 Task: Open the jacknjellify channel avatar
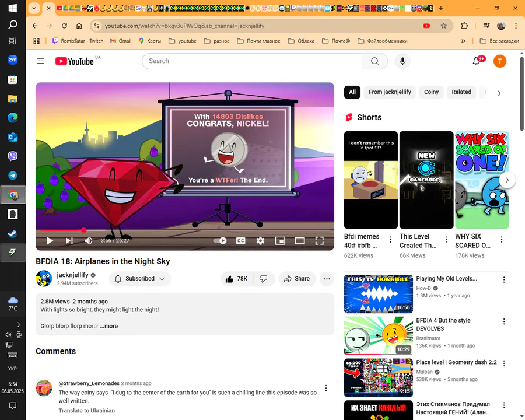tap(44, 279)
